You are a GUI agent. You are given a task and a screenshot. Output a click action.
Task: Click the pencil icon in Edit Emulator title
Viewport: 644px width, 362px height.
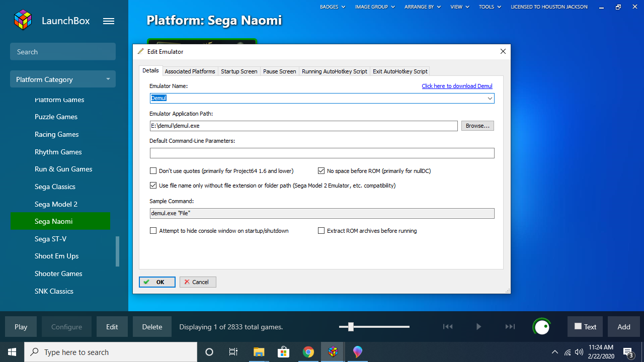pos(141,51)
